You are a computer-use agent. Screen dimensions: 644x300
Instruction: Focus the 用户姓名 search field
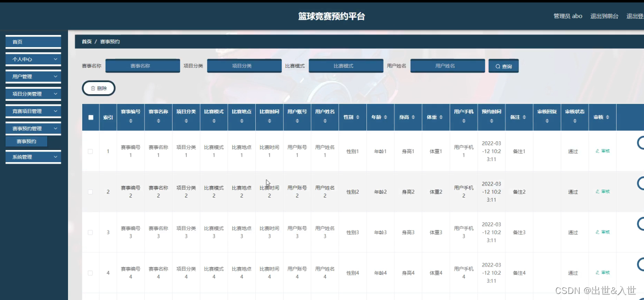coord(448,66)
